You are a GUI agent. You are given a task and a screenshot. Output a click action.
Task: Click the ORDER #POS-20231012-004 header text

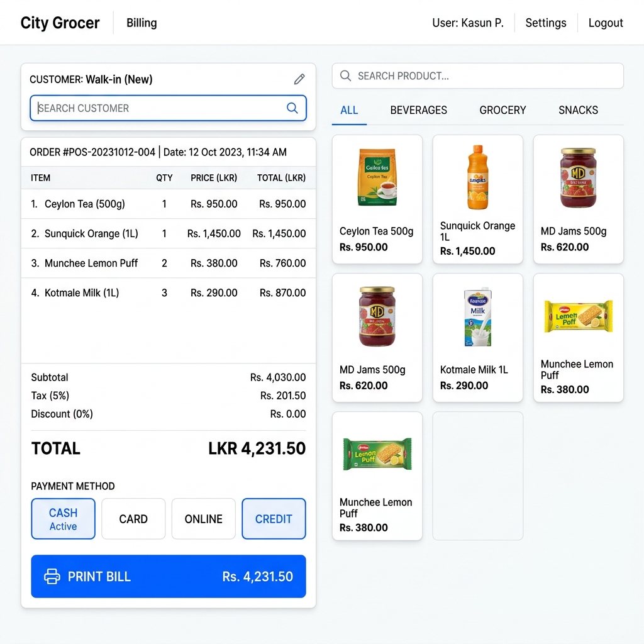click(x=92, y=152)
